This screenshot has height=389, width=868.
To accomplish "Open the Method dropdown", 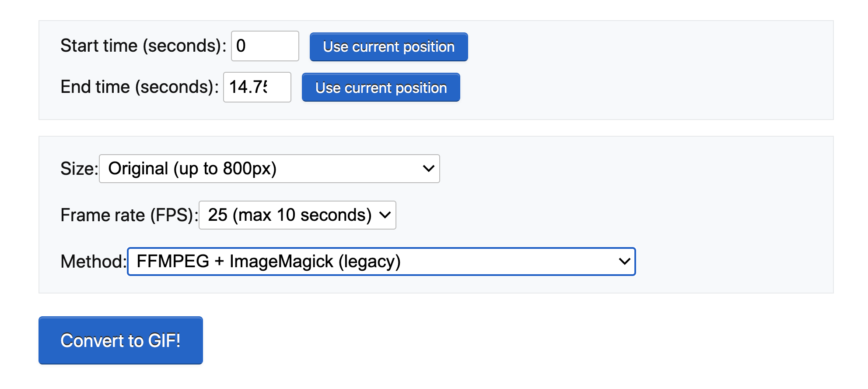I will click(381, 262).
